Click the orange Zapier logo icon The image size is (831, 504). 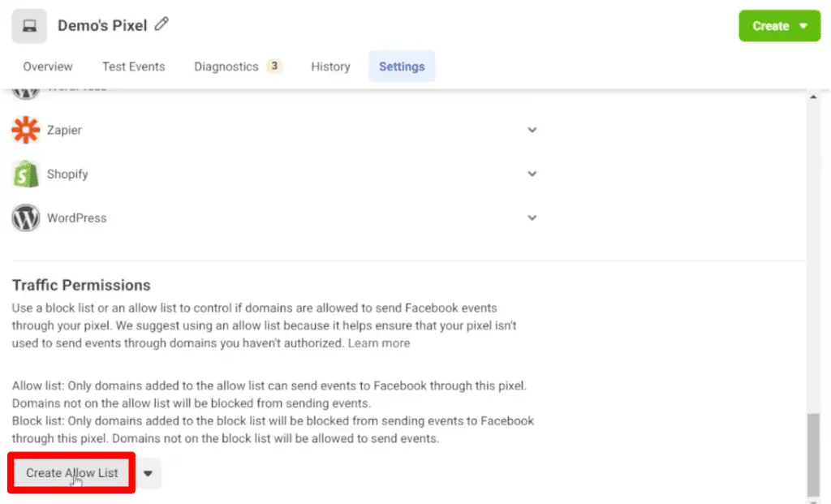(26, 130)
